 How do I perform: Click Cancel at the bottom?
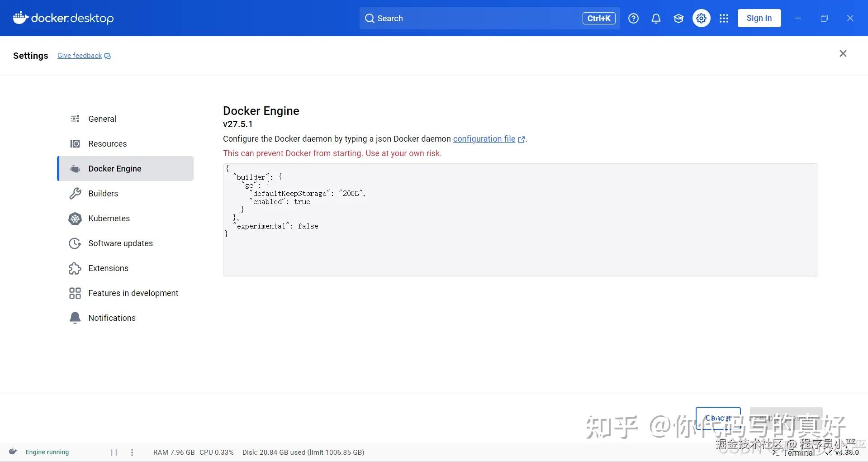coord(718,418)
